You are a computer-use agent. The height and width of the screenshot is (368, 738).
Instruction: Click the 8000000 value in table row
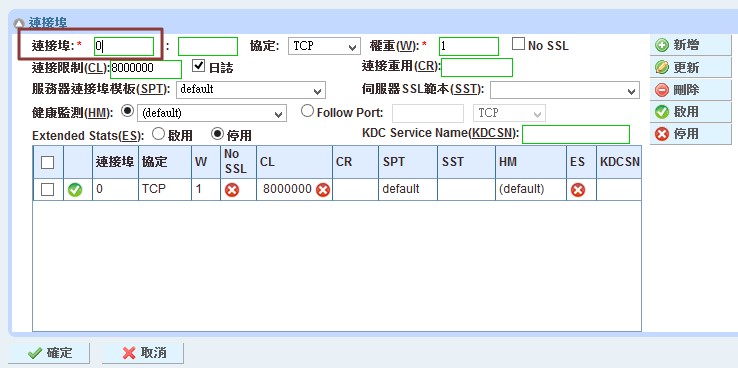point(287,189)
